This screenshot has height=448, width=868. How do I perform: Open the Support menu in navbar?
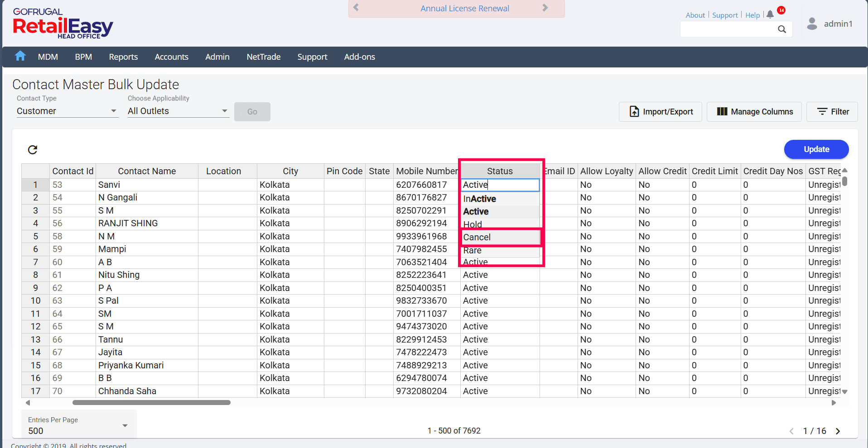point(312,57)
